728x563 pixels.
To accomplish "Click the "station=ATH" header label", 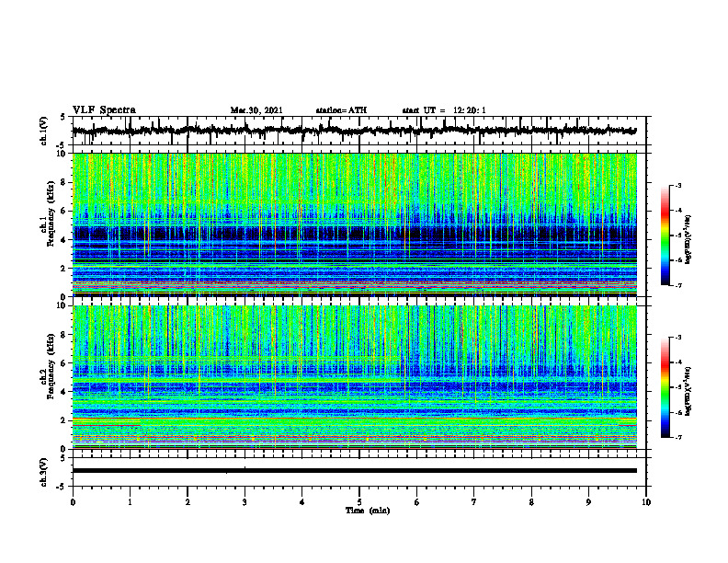I will pyautogui.click(x=341, y=110).
